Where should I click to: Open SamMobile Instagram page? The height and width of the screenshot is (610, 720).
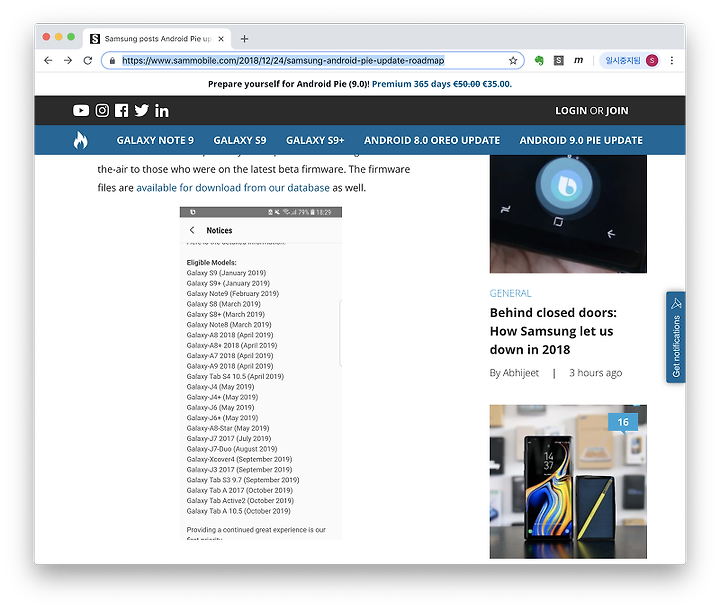[102, 110]
